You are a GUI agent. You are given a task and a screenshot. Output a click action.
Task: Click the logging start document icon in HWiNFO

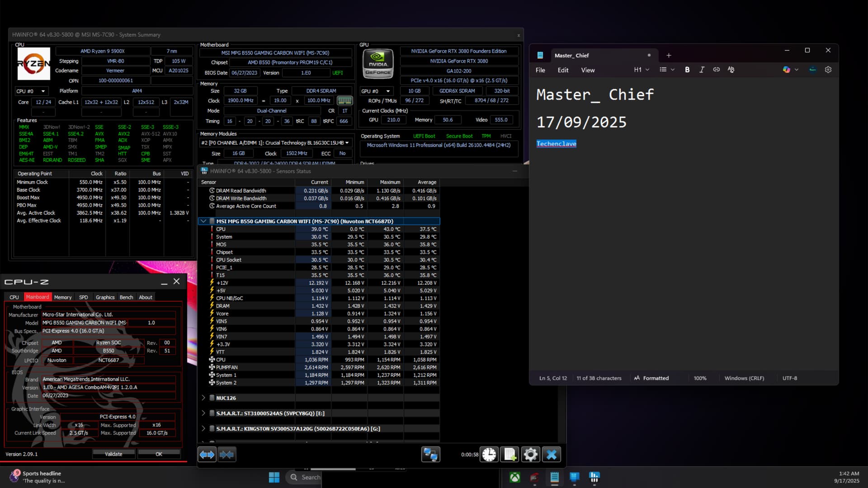click(510, 455)
